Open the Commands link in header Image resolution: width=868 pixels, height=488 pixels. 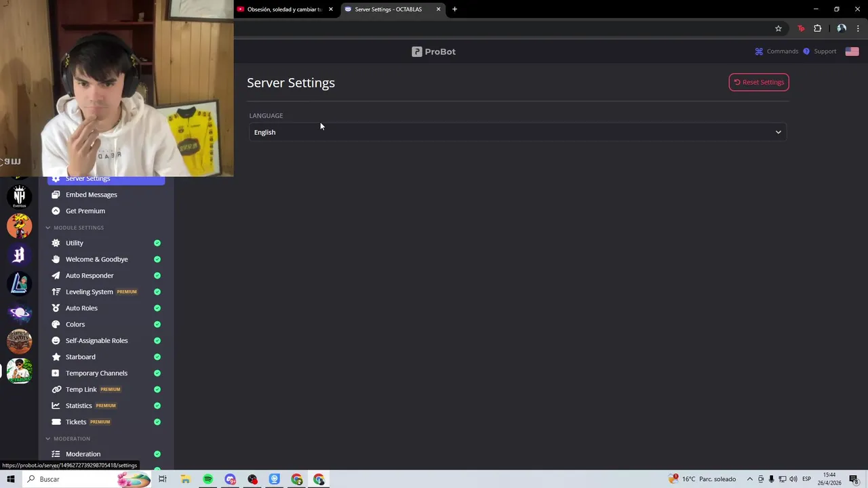(x=777, y=52)
